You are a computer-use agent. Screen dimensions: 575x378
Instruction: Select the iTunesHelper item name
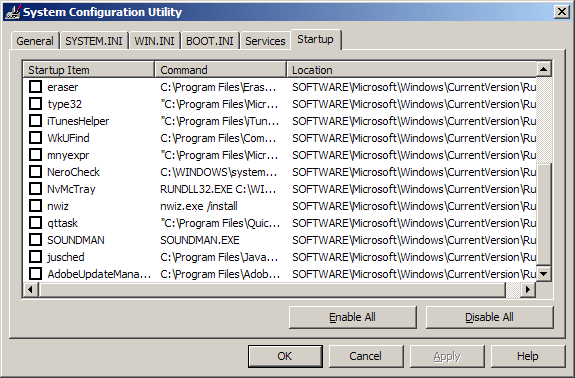click(78, 121)
